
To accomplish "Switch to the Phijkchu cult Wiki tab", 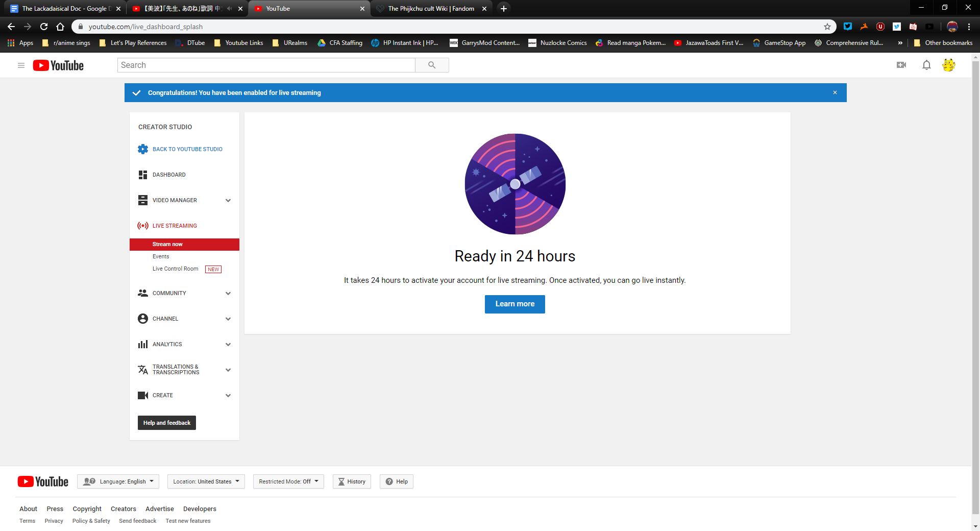I will 431,9.
